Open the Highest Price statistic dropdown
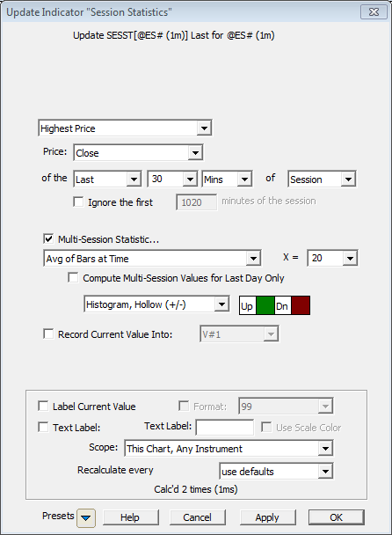The width and height of the screenshot is (392, 535). [125, 128]
